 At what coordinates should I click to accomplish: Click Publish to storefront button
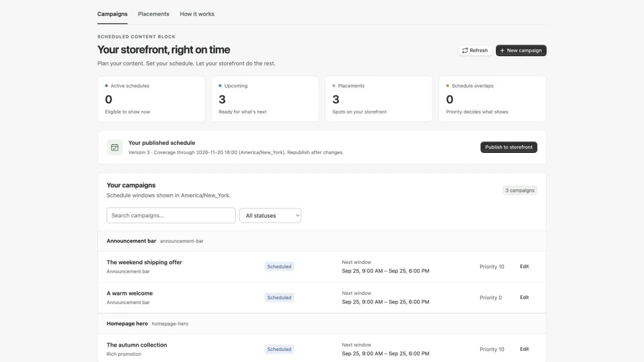point(509,147)
